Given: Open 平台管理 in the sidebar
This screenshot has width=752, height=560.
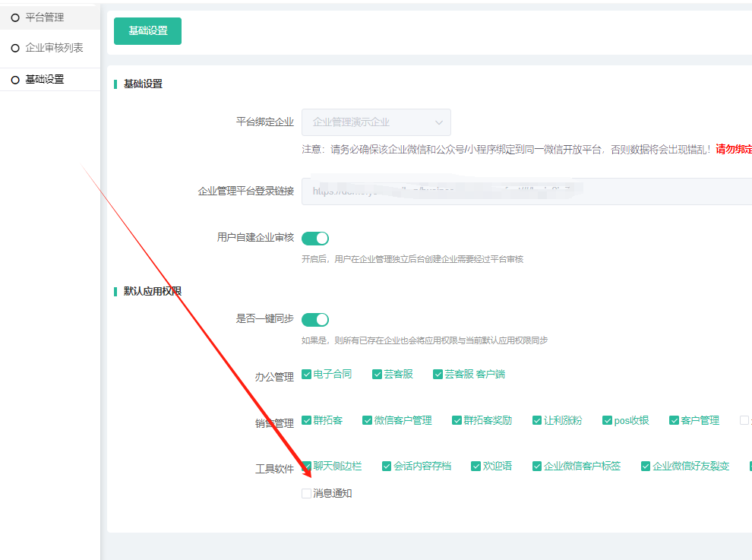Looking at the screenshot, I should pos(45,17).
